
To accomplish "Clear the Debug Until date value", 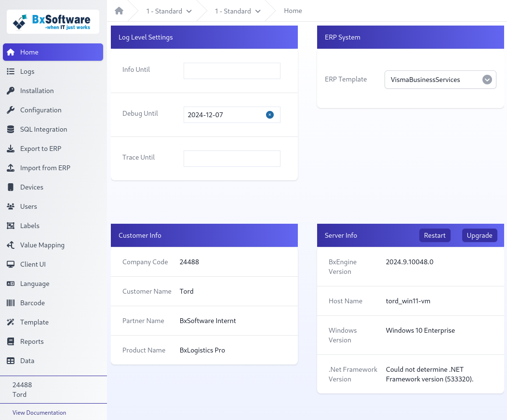I will coord(270,115).
